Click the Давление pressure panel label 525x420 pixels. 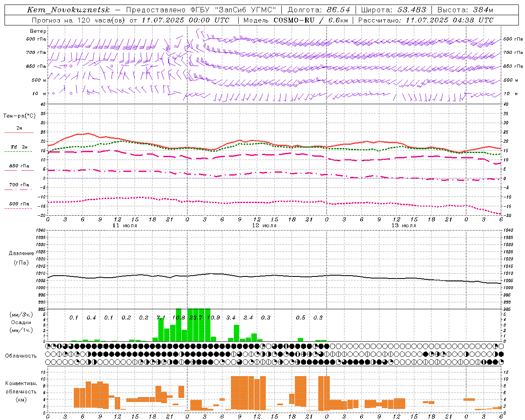pos(21,253)
